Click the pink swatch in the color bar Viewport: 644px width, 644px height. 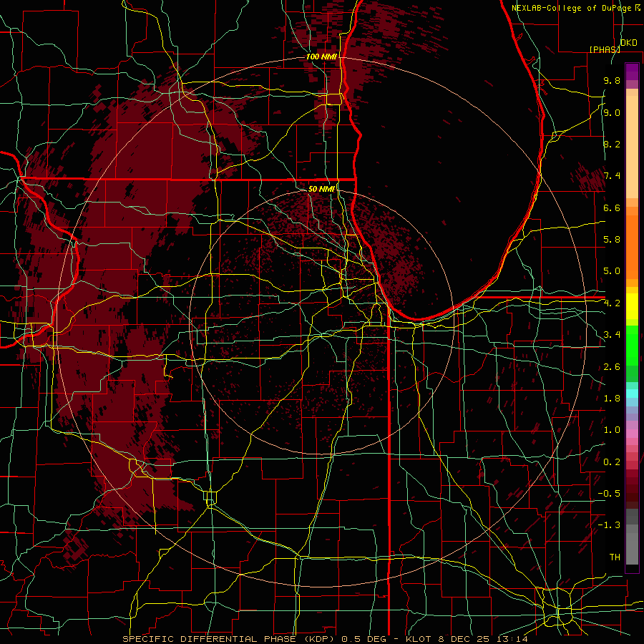(632, 434)
